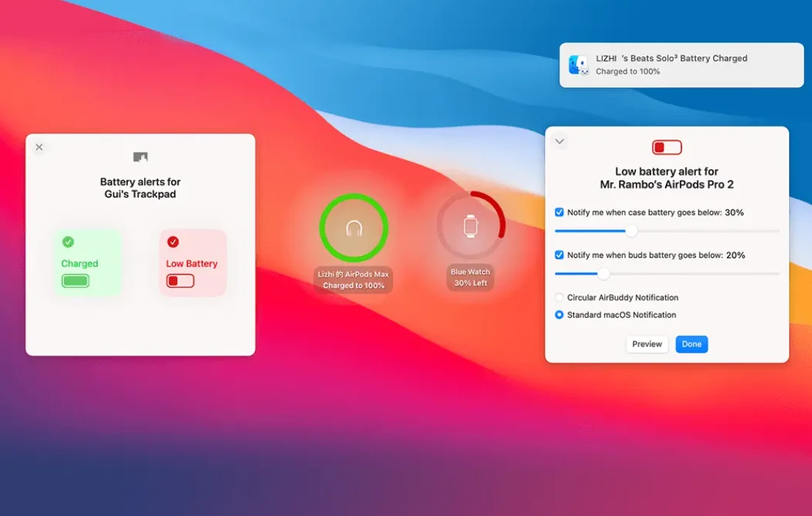Click the AirBuddy icon in the notification banner
The width and height of the screenshot is (812, 516).
tap(579, 65)
